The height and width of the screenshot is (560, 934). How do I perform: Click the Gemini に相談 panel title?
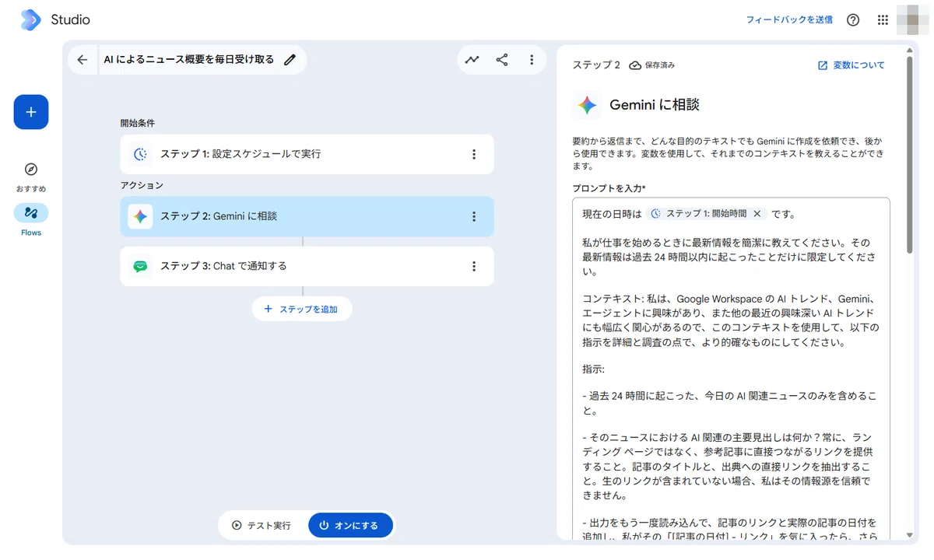tap(655, 105)
